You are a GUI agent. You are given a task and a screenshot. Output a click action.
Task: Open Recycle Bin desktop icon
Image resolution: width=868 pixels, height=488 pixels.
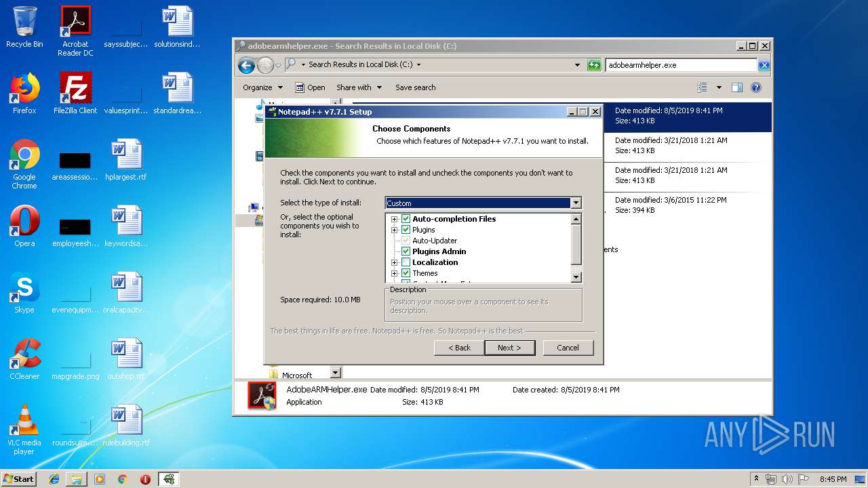pos(24,27)
